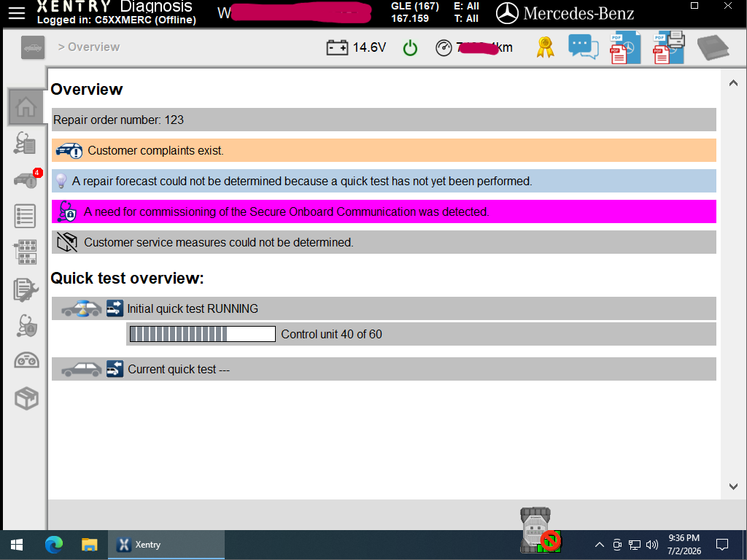The height and width of the screenshot is (560, 747).
Task: Click the GLE (167) model label
Action: (x=415, y=6)
